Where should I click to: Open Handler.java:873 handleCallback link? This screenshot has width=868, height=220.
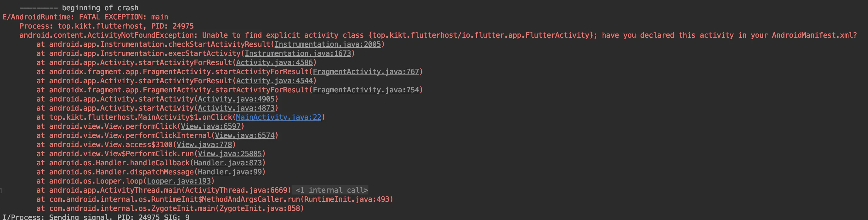(227, 163)
